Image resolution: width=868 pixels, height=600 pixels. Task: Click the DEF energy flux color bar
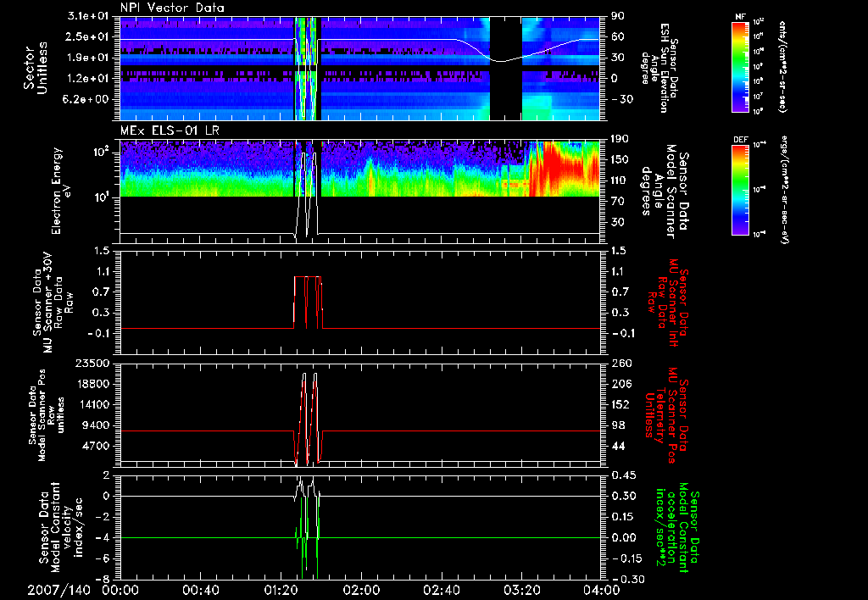tap(740, 190)
